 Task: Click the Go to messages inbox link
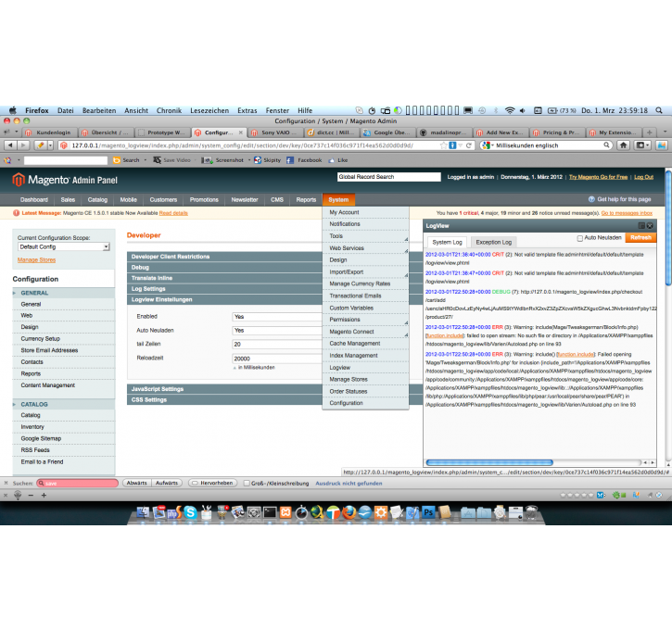(627, 213)
